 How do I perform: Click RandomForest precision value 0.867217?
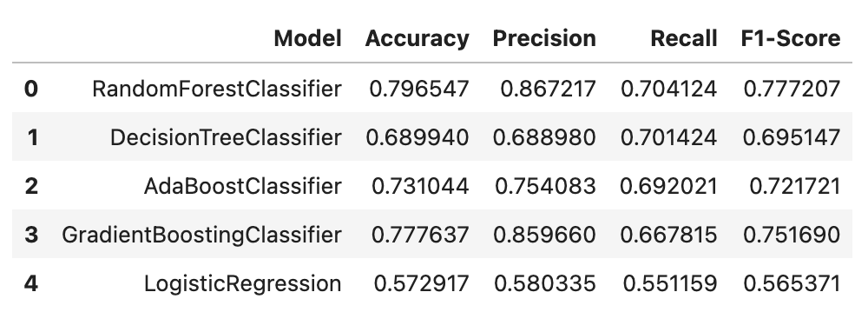click(x=548, y=89)
